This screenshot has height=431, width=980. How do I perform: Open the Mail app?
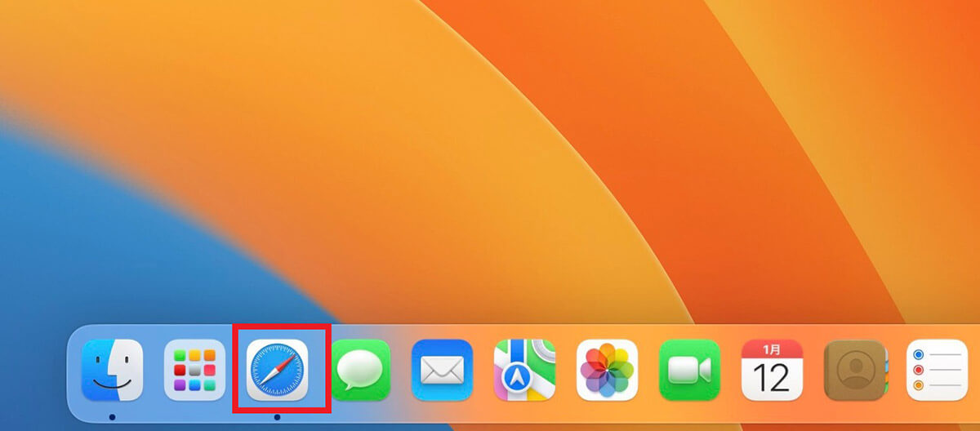[x=443, y=370]
